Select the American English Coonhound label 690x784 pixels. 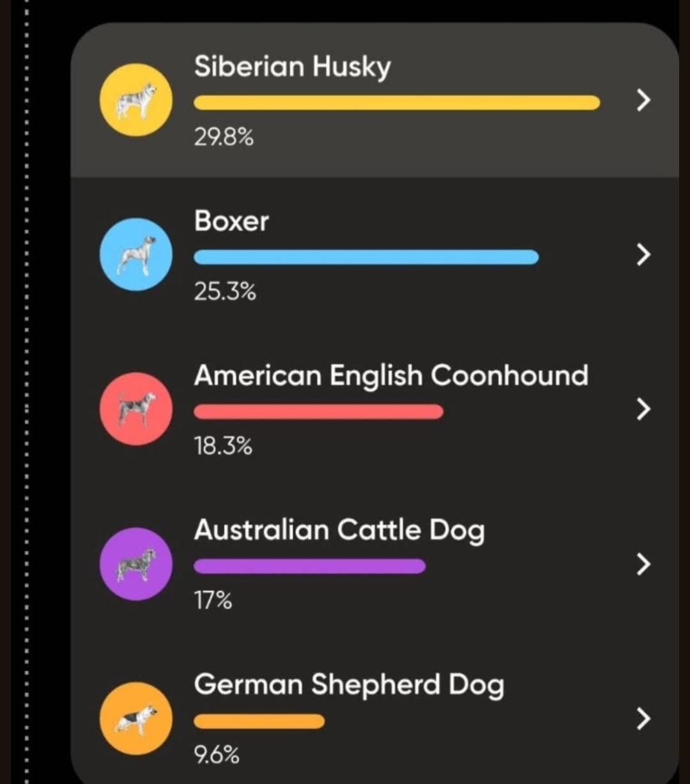[390, 376]
